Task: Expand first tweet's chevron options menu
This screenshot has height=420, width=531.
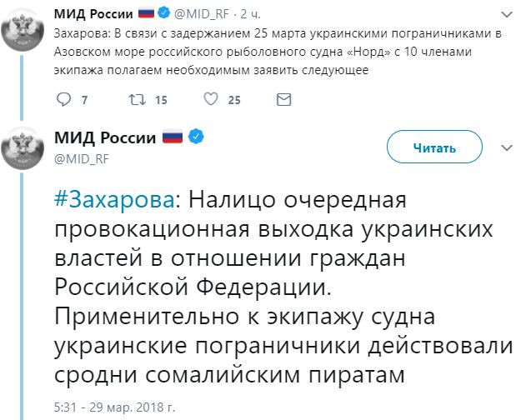Action: (x=507, y=14)
